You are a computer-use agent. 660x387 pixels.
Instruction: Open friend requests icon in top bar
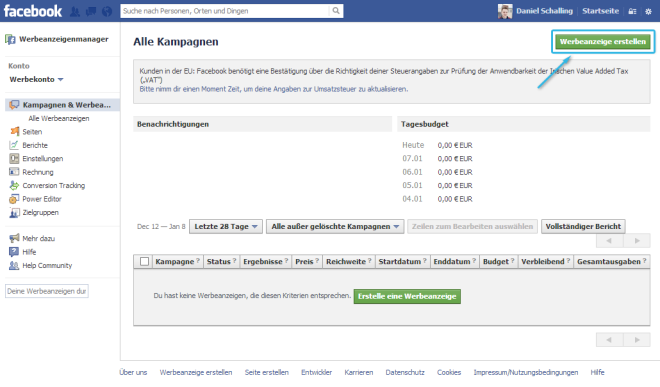click(75, 11)
